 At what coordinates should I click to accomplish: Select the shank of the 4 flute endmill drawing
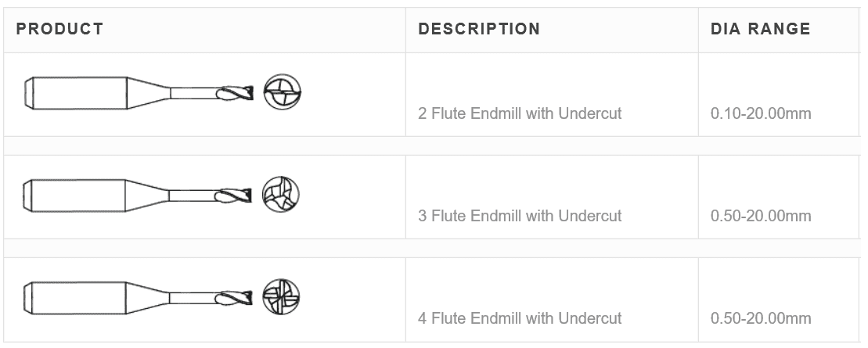77,296
